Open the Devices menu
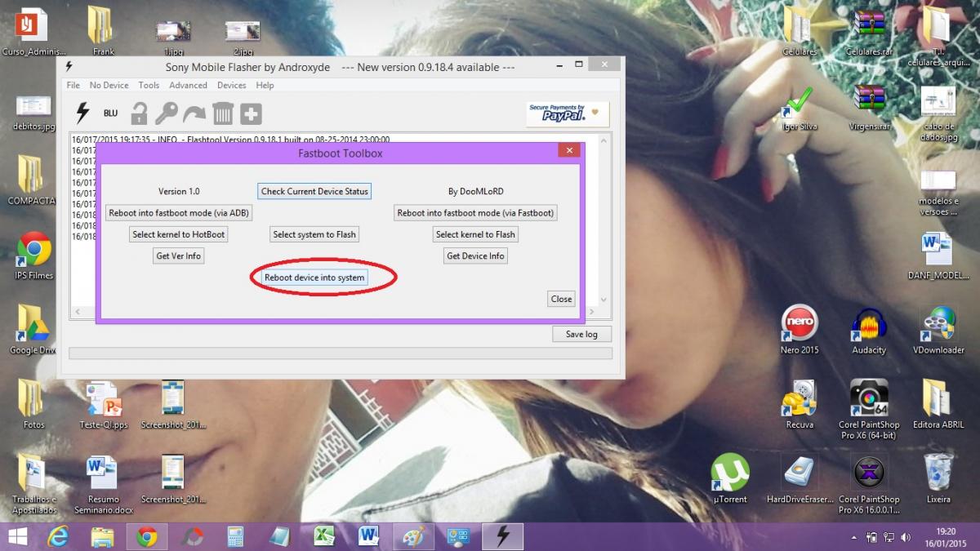The height and width of the screenshot is (551, 980). (x=231, y=85)
